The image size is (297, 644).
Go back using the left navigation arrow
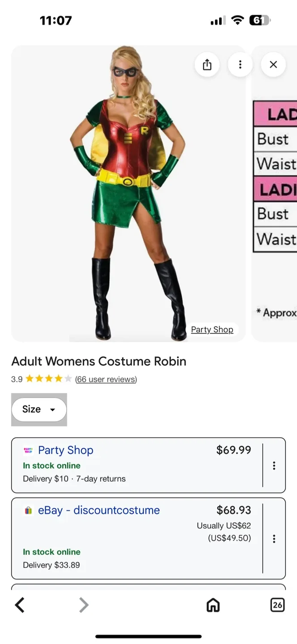tap(19, 605)
